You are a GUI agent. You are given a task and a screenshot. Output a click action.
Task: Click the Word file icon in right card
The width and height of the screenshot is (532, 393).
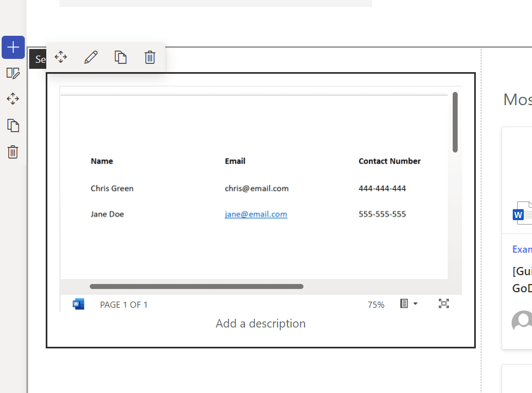pyautogui.click(x=522, y=213)
